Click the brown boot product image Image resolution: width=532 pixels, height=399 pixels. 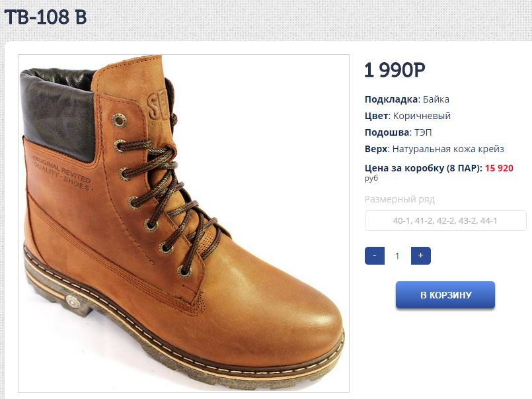(x=184, y=224)
